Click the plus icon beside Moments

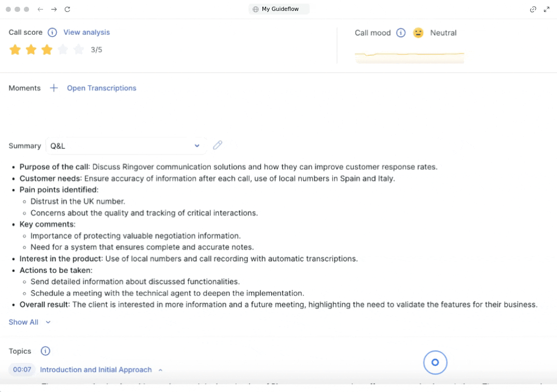(x=54, y=88)
